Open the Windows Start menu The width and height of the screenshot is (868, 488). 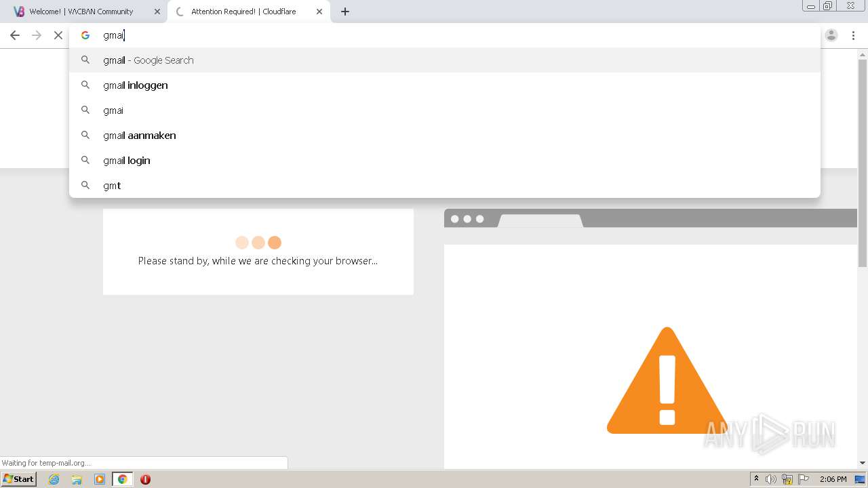(19, 479)
